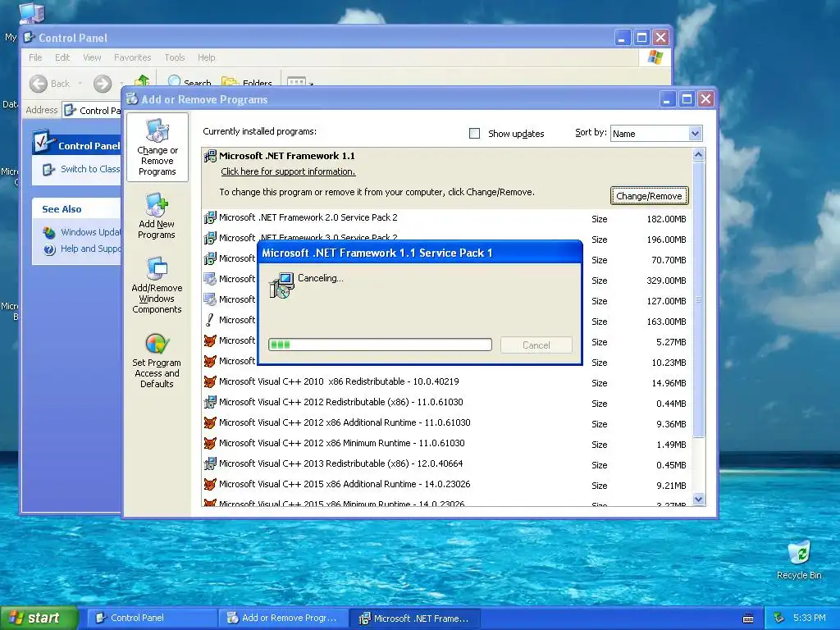Click the program list scrollbar thumb
This screenshot has width=840, height=630.
coord(698,299)
